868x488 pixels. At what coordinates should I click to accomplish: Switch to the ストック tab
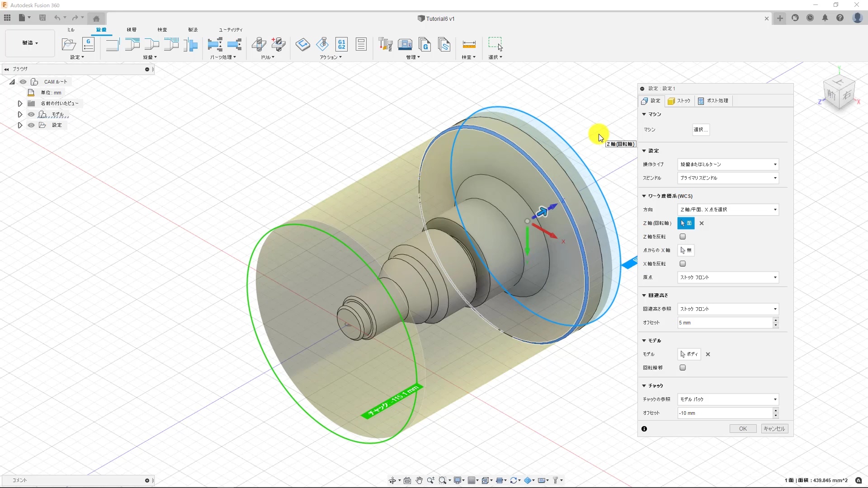point(679,101)
